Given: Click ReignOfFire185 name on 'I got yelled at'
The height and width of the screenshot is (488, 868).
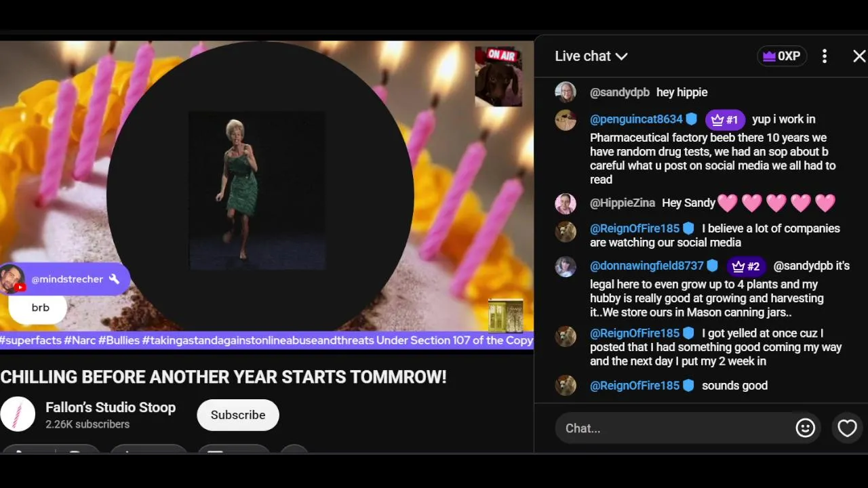Looking at the screenshot, I should 635,333.
